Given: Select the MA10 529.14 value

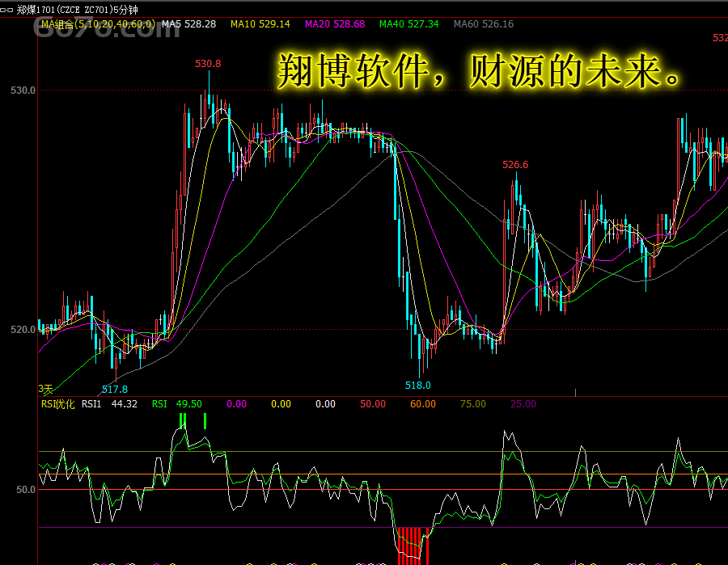Looking at the screenshot, I should 260,24.
